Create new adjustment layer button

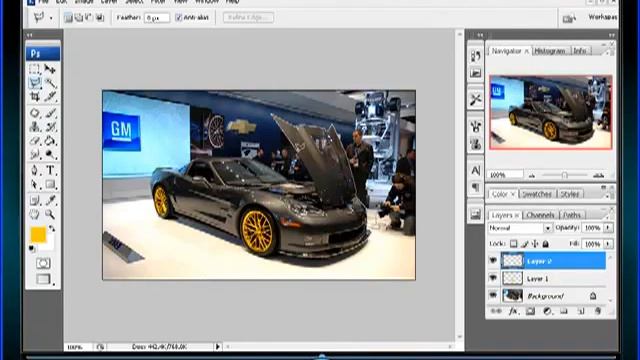click(547, 312)
